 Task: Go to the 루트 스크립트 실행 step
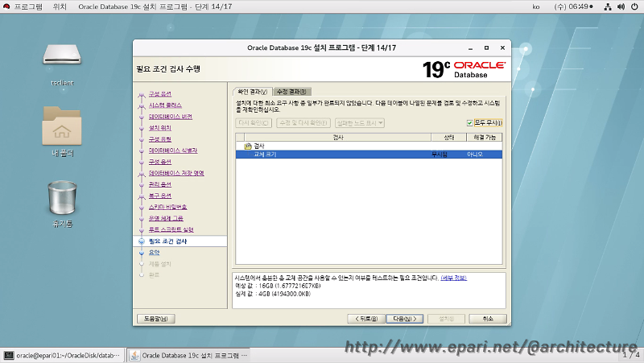click(x=171, y=229)
